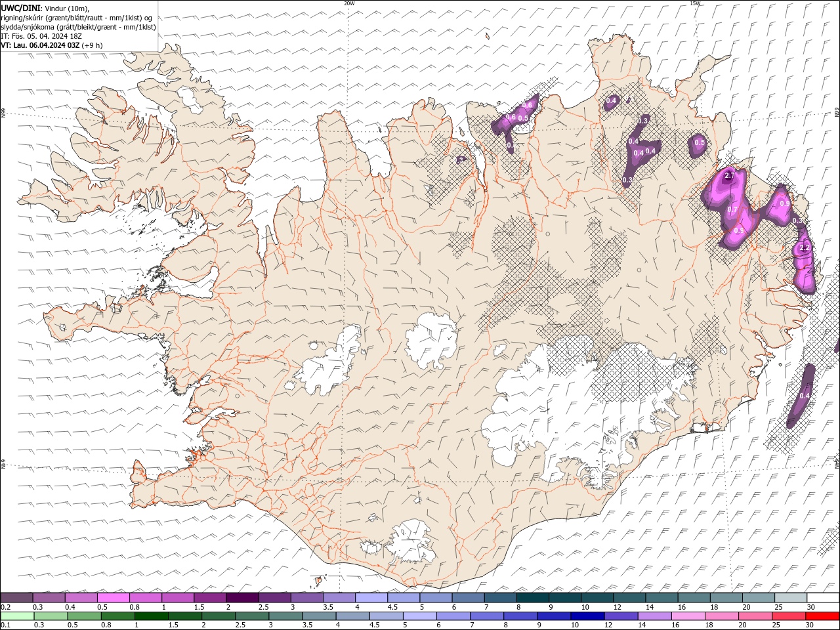Click the 2.7 precipitation value on the map
840x630 pixels.
[729, 176]
